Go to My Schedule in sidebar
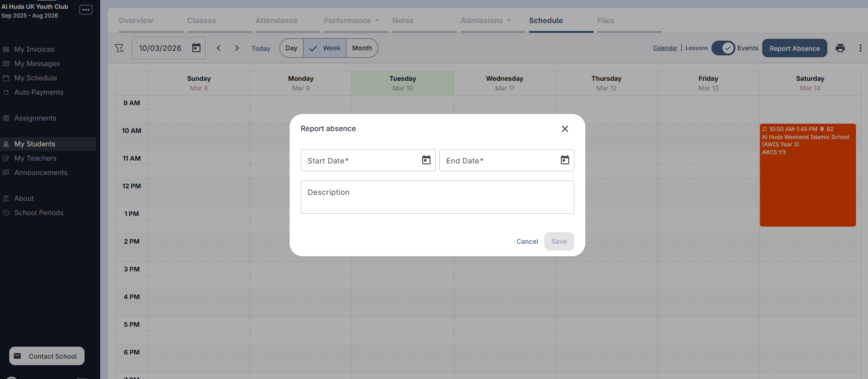This screenshot has width=868, height=379. click(48, 78)
